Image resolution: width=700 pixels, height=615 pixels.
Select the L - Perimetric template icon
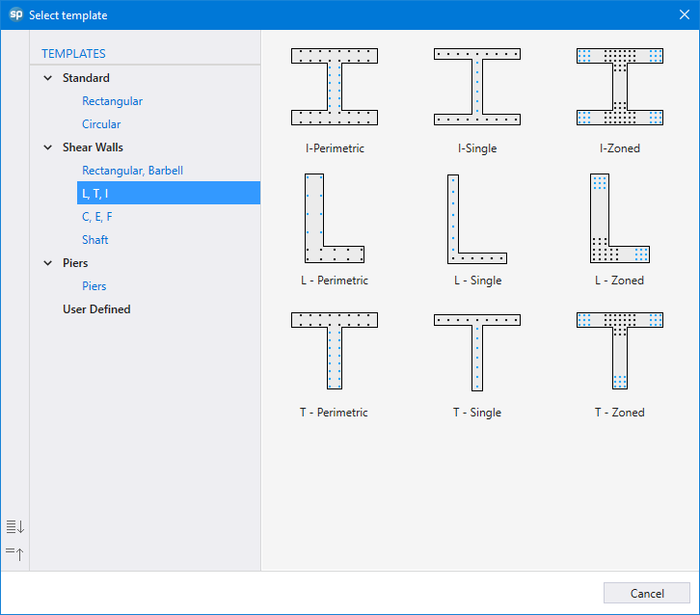click(x=334, y=219)
